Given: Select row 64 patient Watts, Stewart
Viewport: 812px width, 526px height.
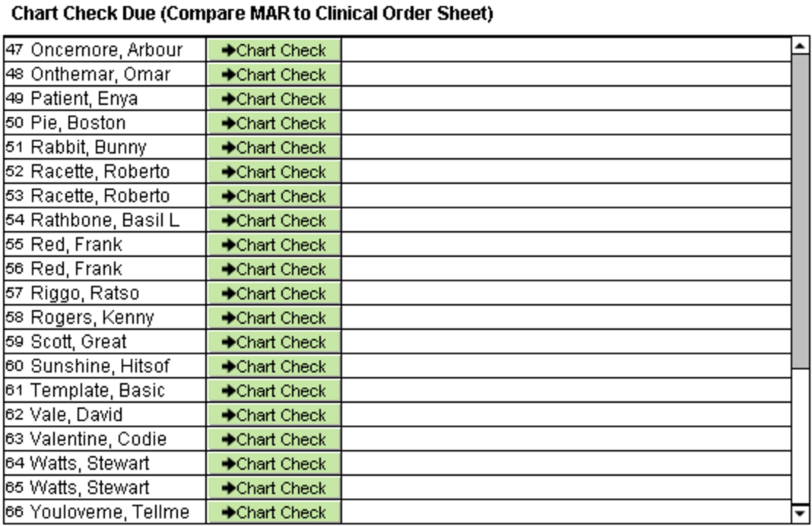Looking at the screenshot, I should point(90,464).
